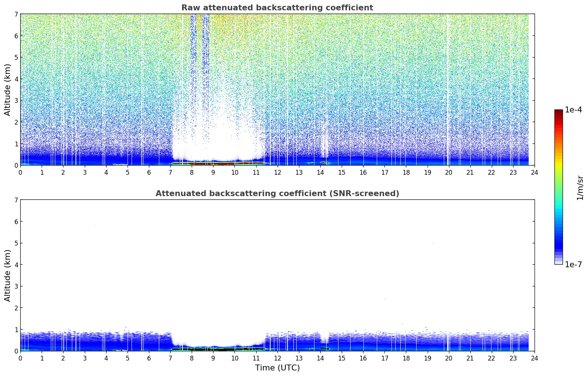Click time tick '24' under the bottom plot
588x376 pixels.
click(x=535, y=358)
